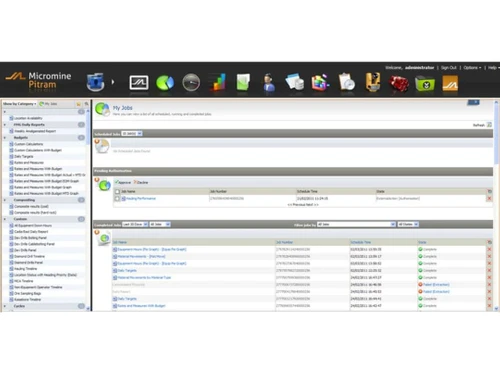Open the round gauge dial icon
500x375 pixels.
tap(191, 82)
